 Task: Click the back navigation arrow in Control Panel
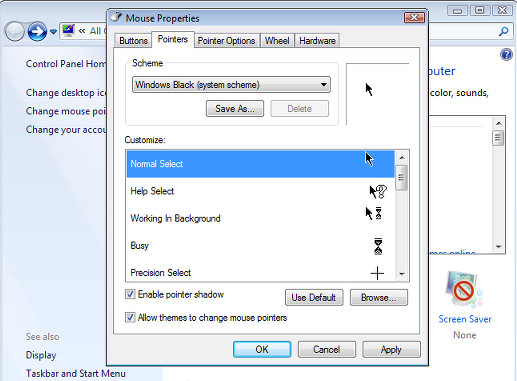[15, 31]
